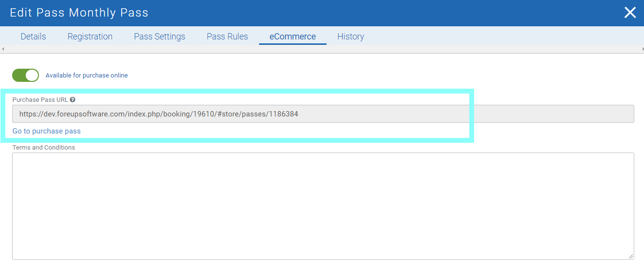
Task: Click the Purchase Pass URL help icon
Action: [x=73, y=99]
